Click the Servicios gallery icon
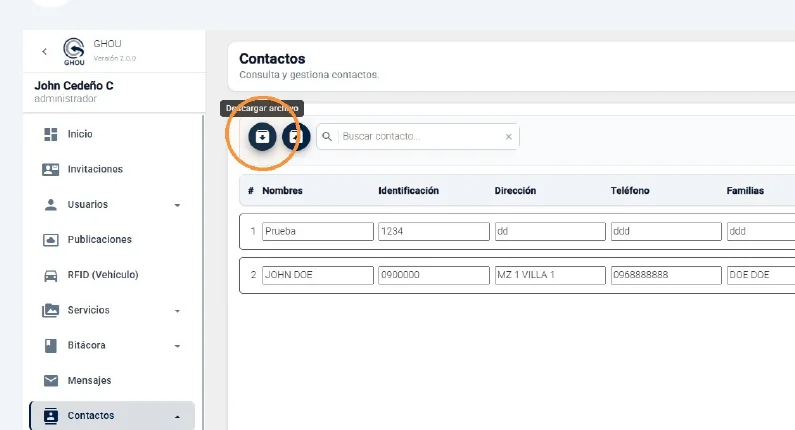Screen dimensions: 795x430 (x=51, y=310)
